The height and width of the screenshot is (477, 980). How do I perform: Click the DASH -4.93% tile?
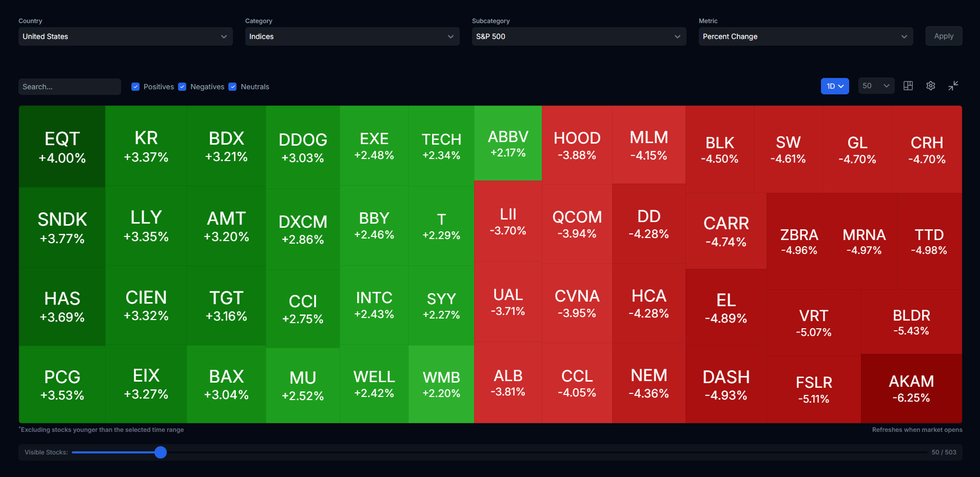point(726,385)
